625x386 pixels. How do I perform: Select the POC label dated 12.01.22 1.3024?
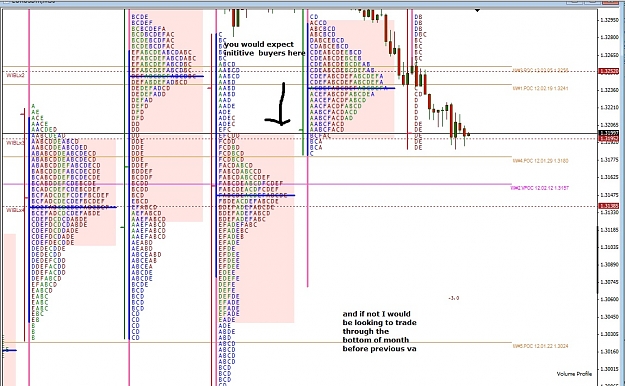[540, 346]
